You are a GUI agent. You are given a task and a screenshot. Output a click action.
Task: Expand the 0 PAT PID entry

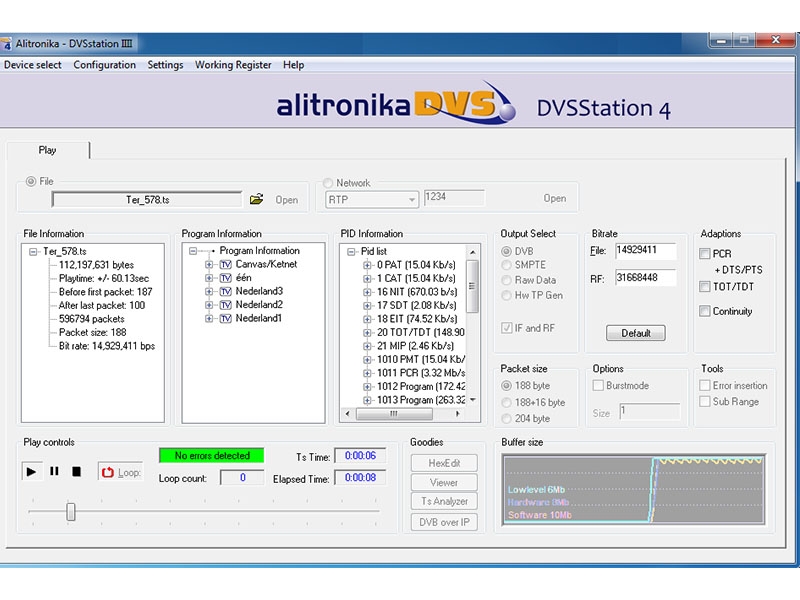pos(367,265)
